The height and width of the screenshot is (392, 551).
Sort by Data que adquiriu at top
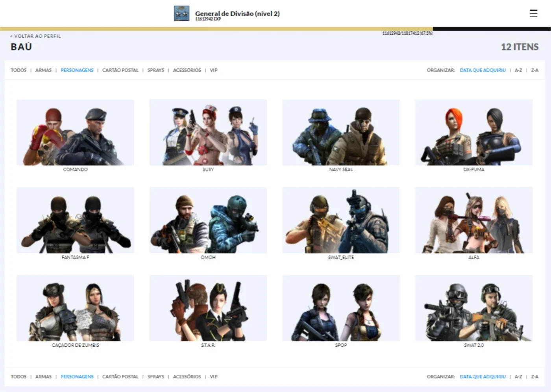coord(483,70)
